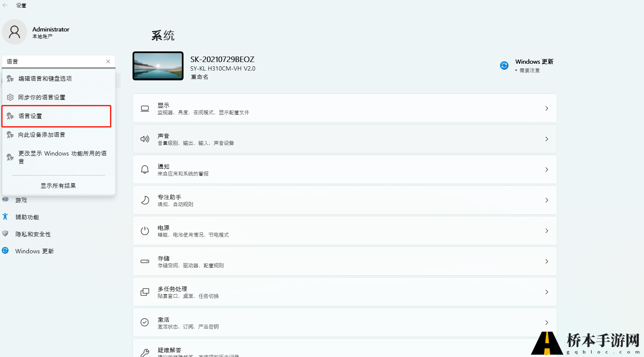Click the drive icon for 存储
The image size is (644, 357).
[x=145, y=261]
